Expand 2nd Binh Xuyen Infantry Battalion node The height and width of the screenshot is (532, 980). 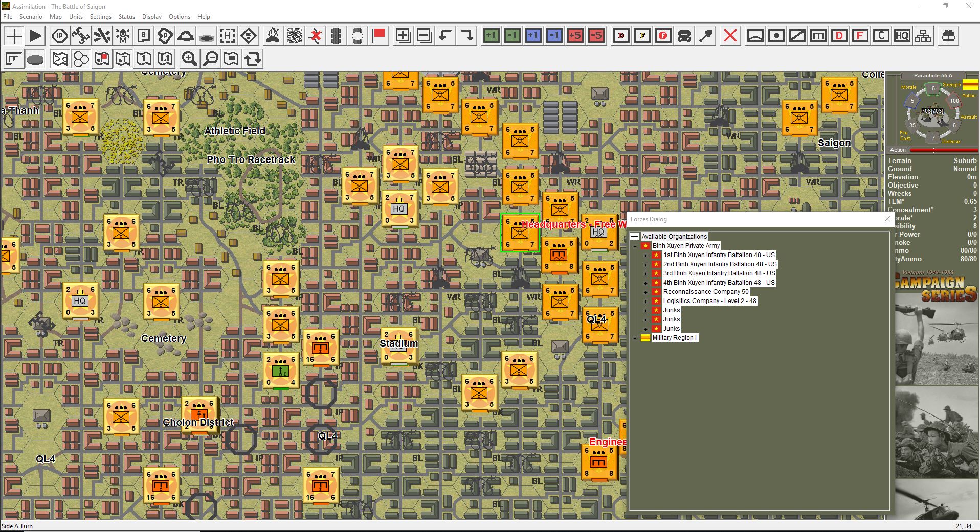point(645,264)
